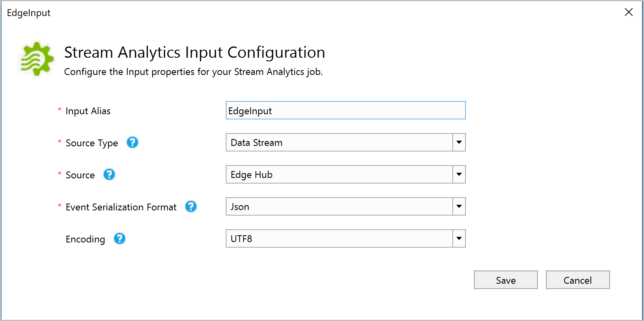Click the Input Alias label

click(88, 111)
